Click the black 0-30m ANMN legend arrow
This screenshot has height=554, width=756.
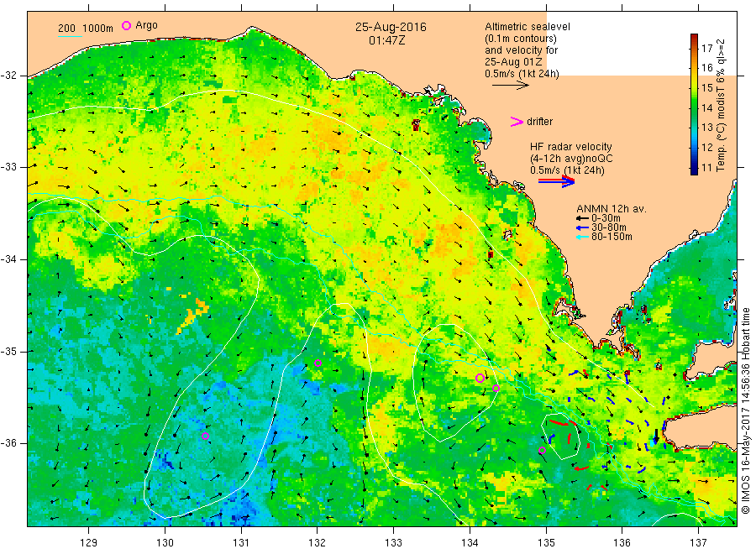582,218
